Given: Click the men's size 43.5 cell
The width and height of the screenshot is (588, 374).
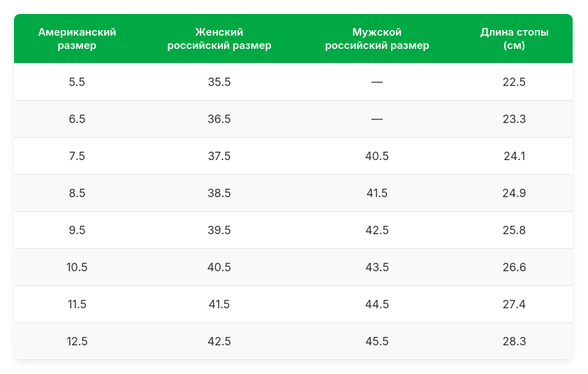Looking at the screenshot, I should point(377,267).
